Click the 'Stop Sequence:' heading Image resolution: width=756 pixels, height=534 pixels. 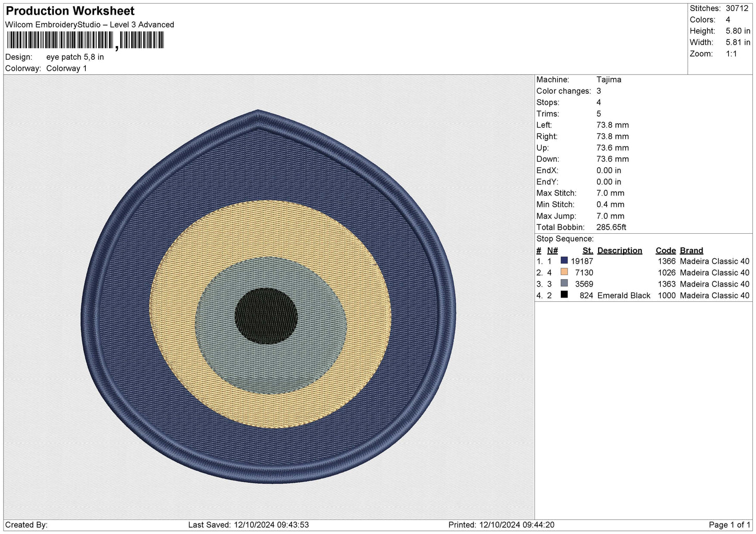tap(565, 239)
